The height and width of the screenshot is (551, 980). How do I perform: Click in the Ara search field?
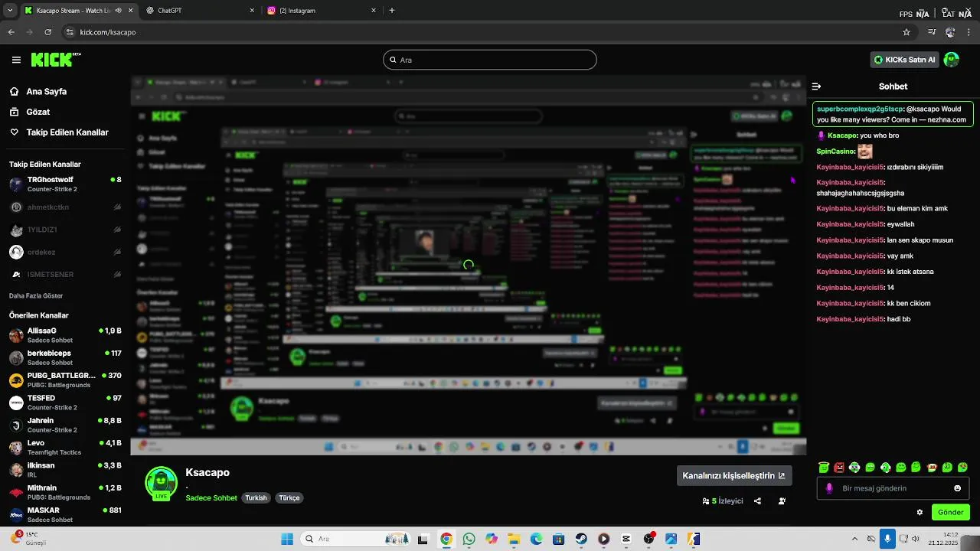point(490,60)
